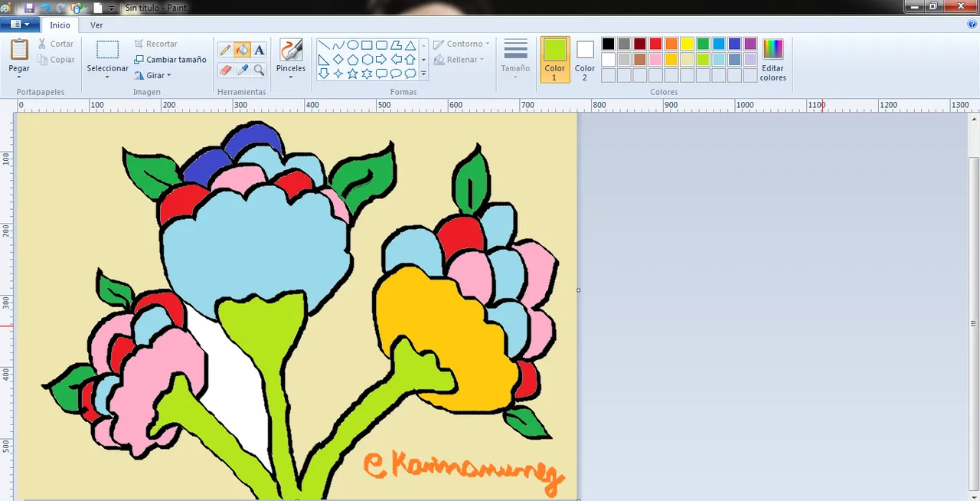This screenshot has width=980, height=501.
Task: Choose the Five-point star shape
Action: click(x=353, y=74)
